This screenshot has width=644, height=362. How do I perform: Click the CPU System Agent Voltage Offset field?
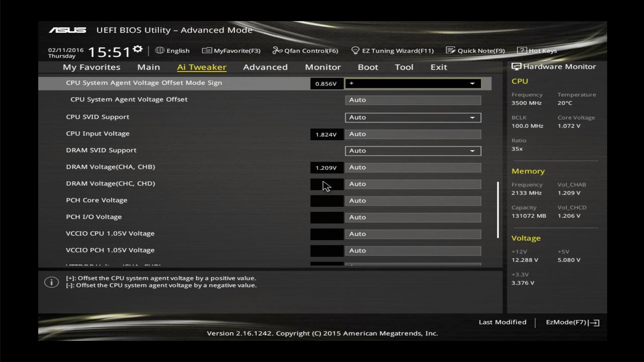tap(413, 100)
